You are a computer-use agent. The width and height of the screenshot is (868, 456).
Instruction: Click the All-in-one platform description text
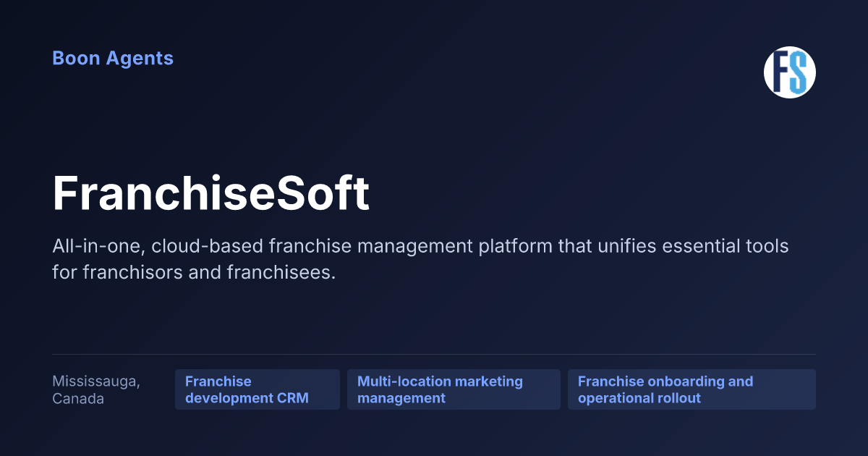pos(420,259)
